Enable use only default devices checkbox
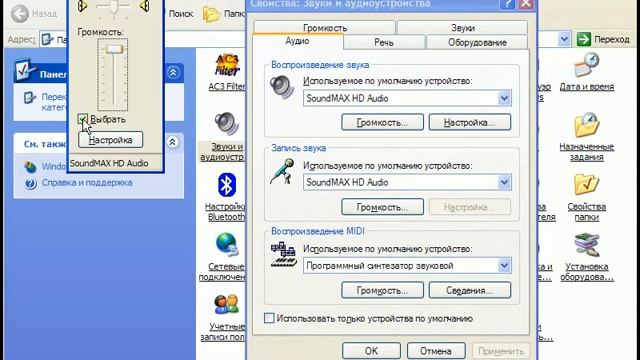Image resolution: width=640 pixels, height=360 pixels. click(x=269, y=318)
